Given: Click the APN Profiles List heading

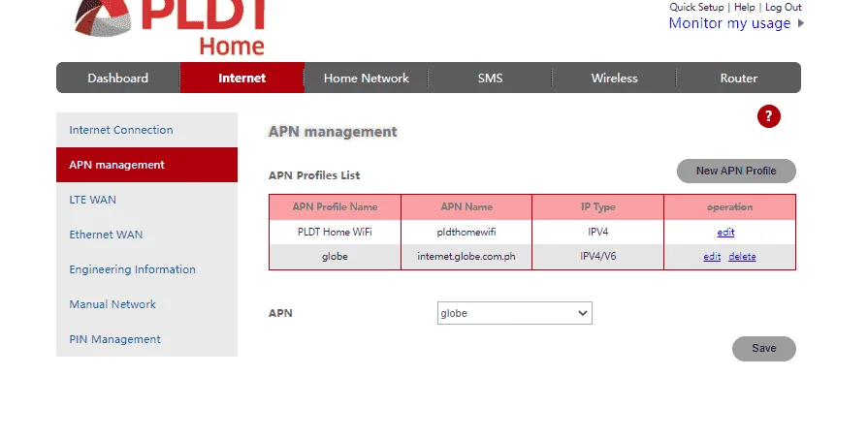Looking at the screenshot, I should coord(314,175).
